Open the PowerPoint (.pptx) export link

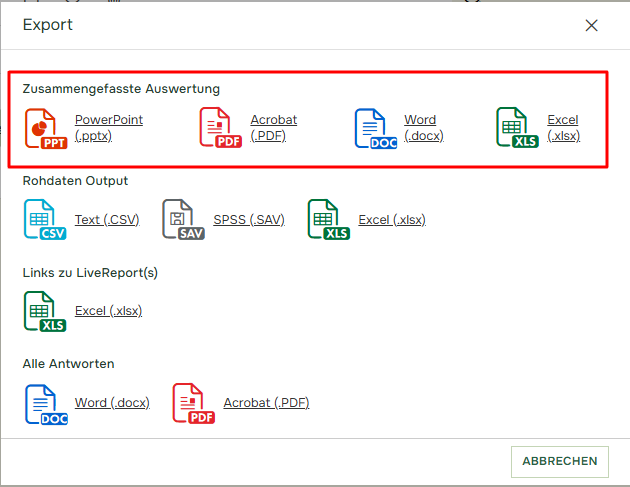click(108, 128)
